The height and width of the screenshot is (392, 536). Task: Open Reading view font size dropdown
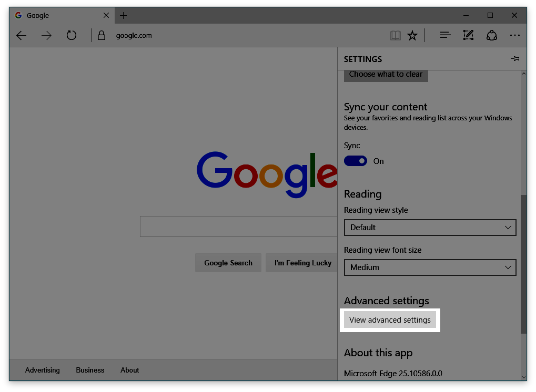pyautogui.click(x=430, y=267)
